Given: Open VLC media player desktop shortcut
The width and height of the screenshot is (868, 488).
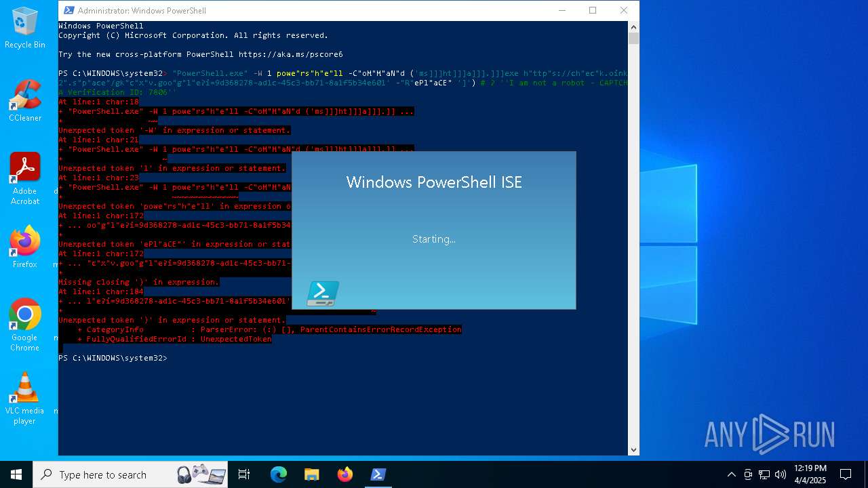Looking at the screenshot, I should coord(25,399).
